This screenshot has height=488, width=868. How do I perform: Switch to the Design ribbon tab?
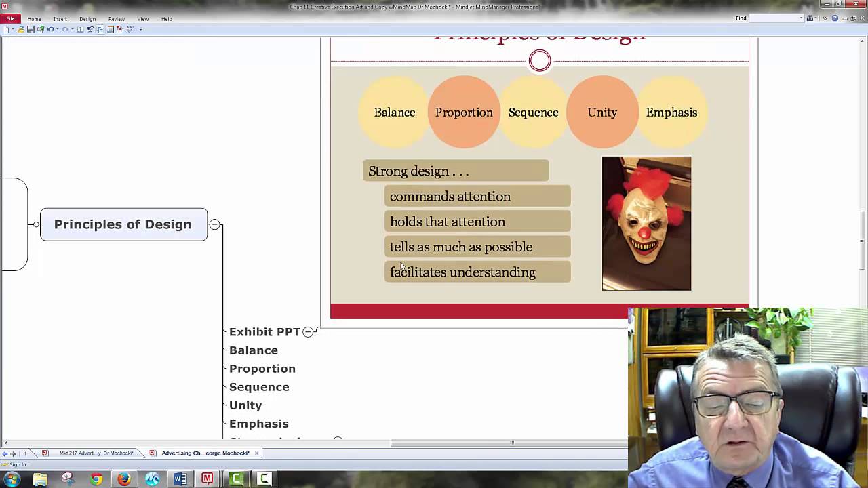tap(87, 19)
